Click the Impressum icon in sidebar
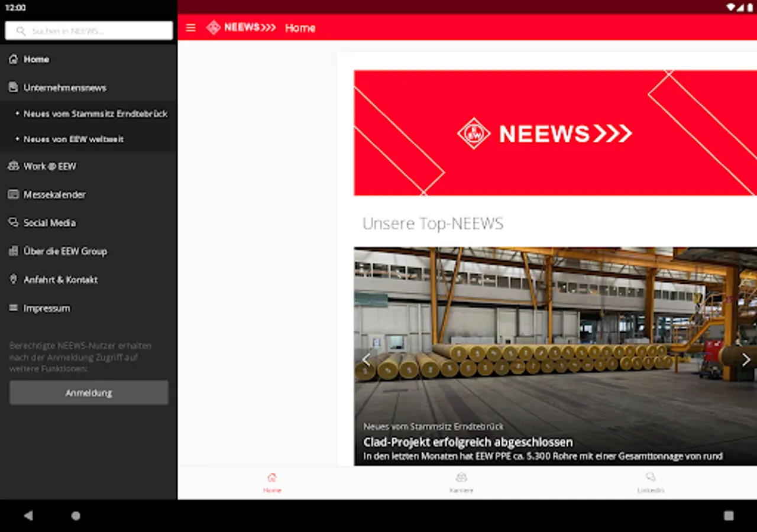The height and width of the screenshot is (532, 757). [x=14, y=308]
